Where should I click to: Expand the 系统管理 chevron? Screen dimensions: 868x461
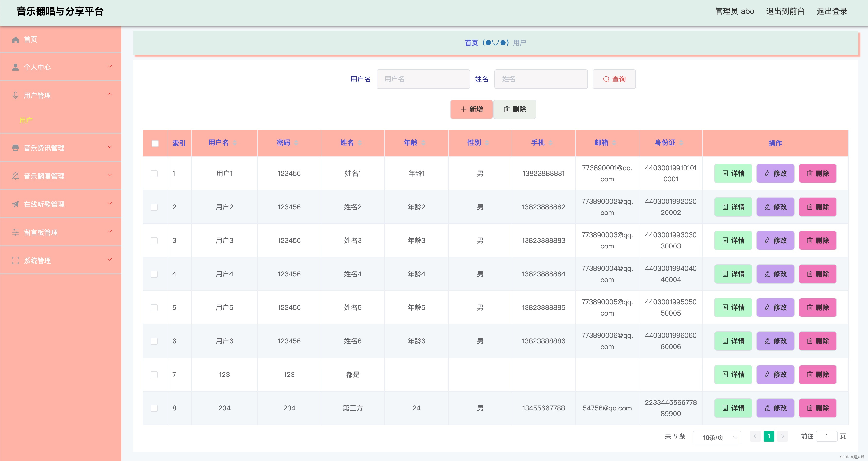coord(109,260)
